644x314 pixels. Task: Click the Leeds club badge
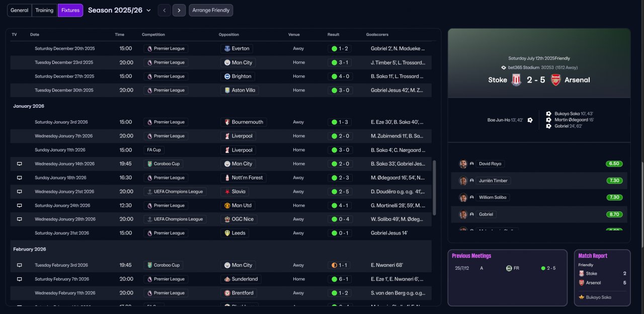tap(227, 233)
